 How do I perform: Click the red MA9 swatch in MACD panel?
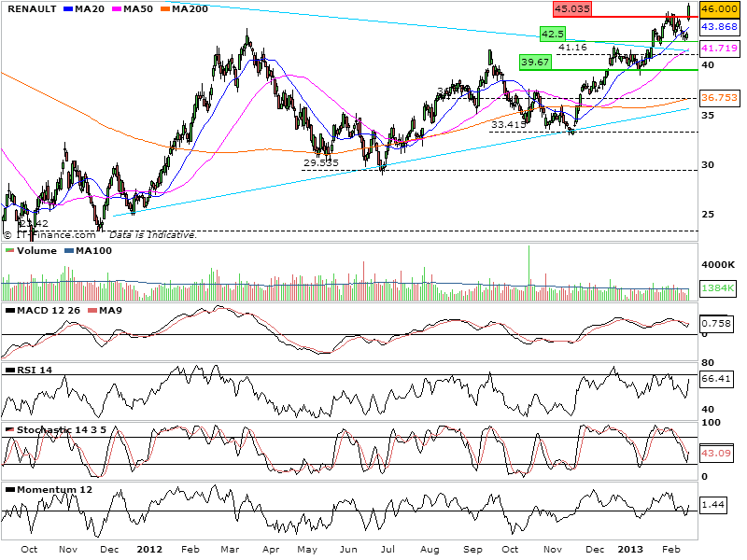click(92, 311)
